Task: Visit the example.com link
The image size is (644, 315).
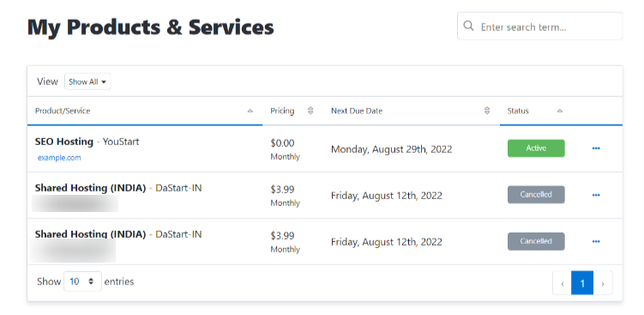Action: point(59,158)
